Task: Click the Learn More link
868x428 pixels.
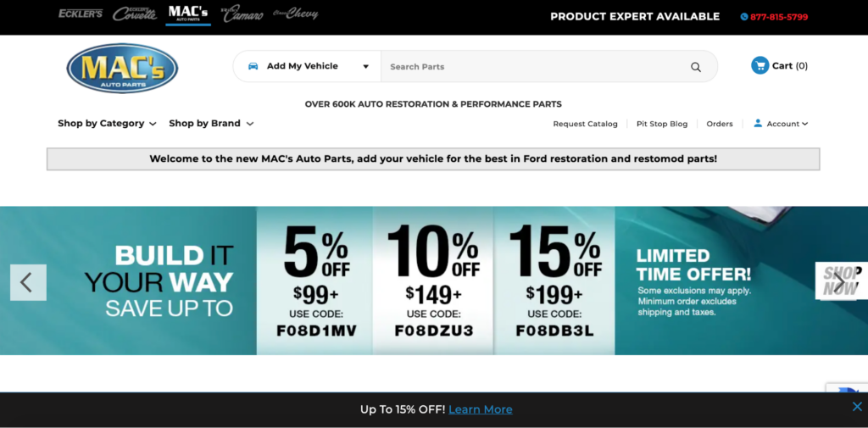Action: 481,409
